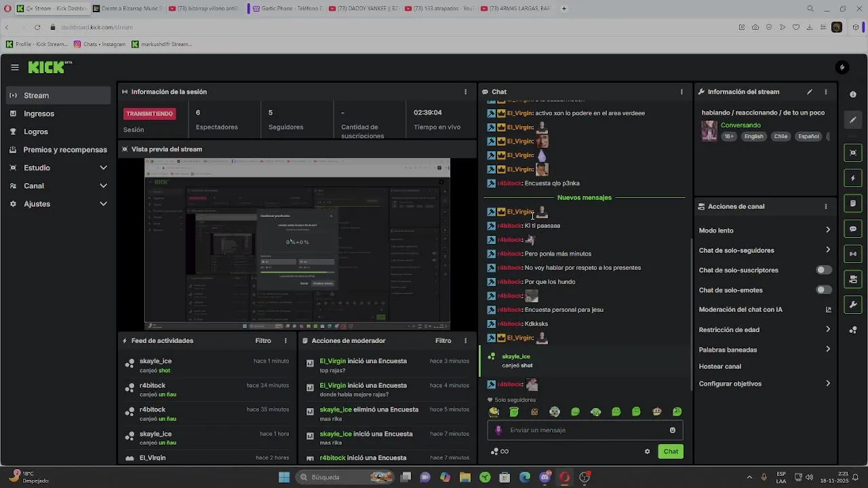This screenshot has height=488, width=868.
Task: Select the document list widget icon in the right sidebar
Action: [853, 203]
